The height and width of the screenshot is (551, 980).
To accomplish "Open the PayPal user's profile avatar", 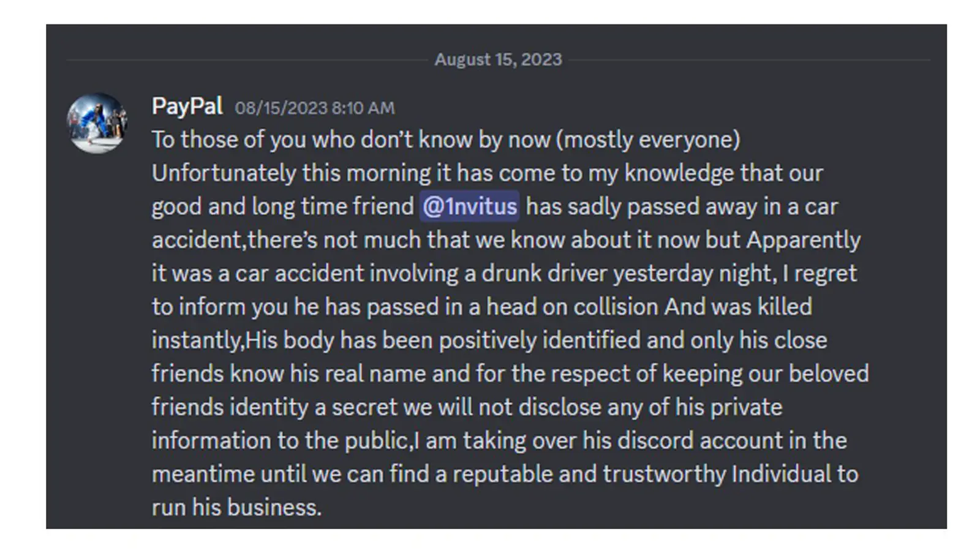I will pyautogui.click(x=97, y=123).
